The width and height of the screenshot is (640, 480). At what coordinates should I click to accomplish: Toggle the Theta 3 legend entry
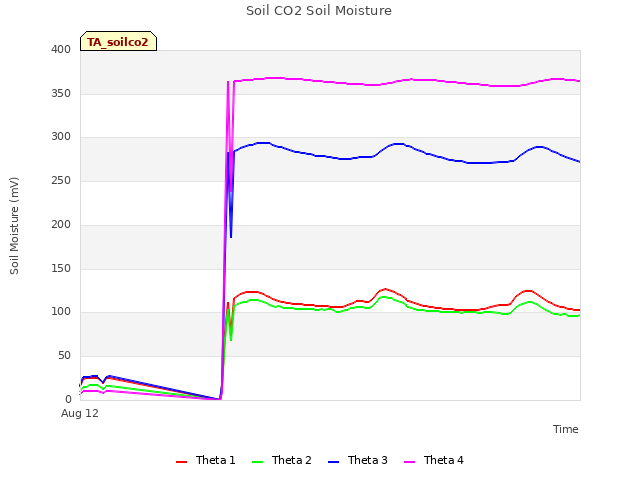point(358,460)
